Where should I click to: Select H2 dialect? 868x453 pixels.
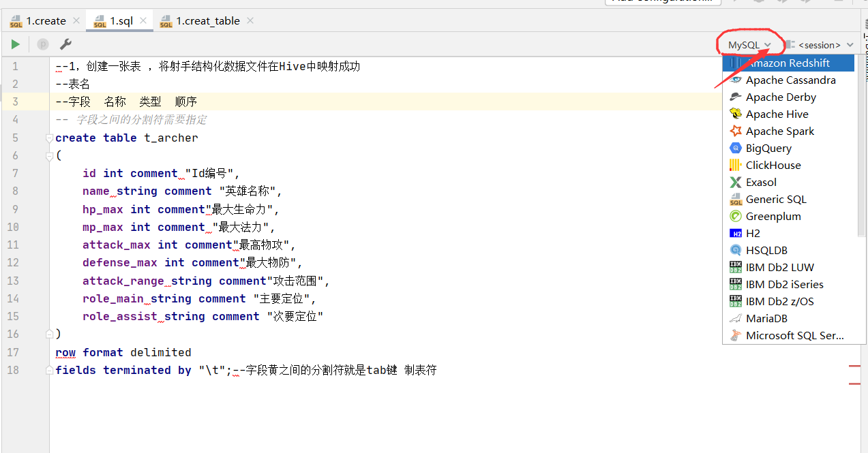click(x=788, y=233)
